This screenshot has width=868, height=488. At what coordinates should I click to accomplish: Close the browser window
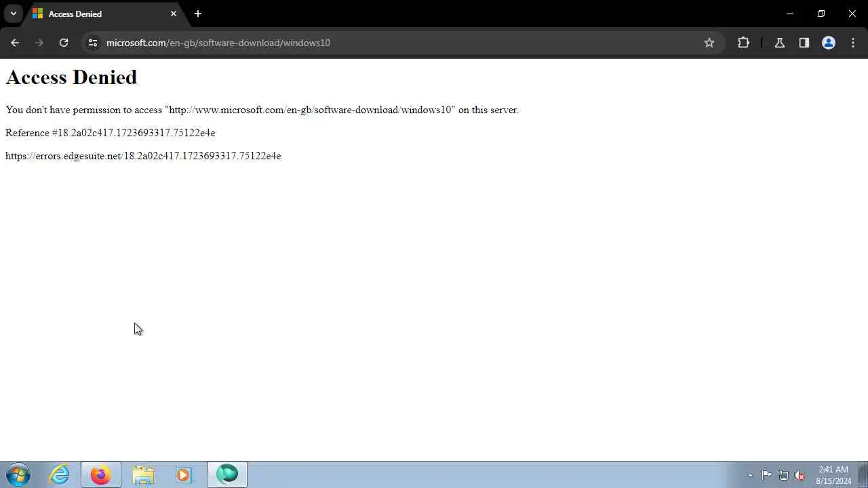click(852, 14)
